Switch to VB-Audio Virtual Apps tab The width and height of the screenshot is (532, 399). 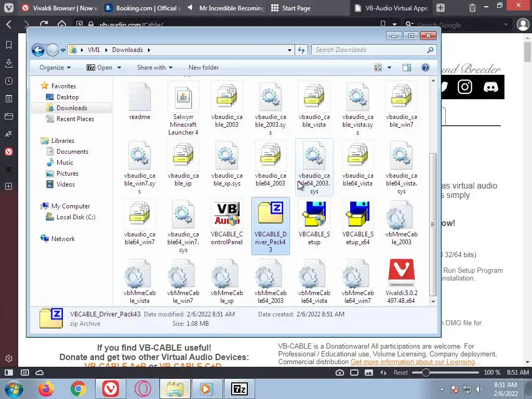point(392,8)
